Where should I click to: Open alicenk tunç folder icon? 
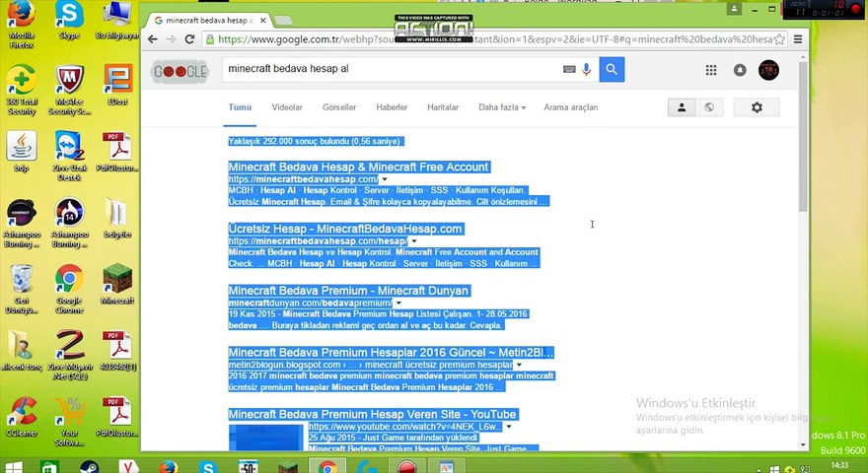22,351
